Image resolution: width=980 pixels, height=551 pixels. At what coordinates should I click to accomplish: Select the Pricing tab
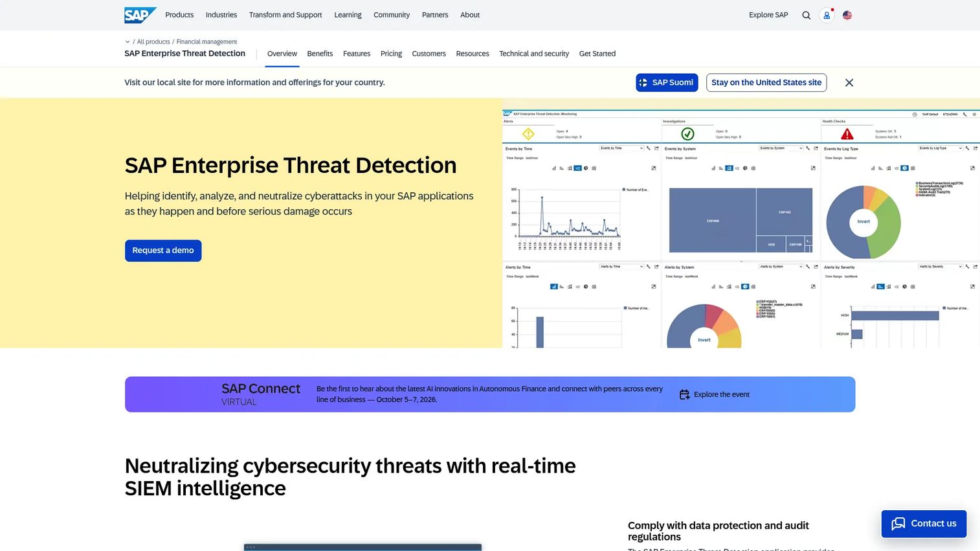391,54
